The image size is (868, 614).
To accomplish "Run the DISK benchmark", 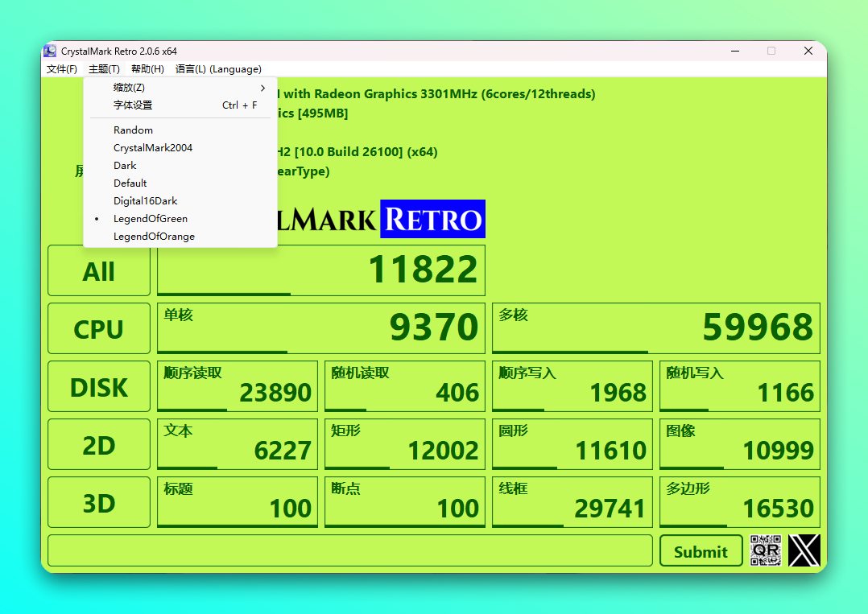I will (x=99, y=387).
